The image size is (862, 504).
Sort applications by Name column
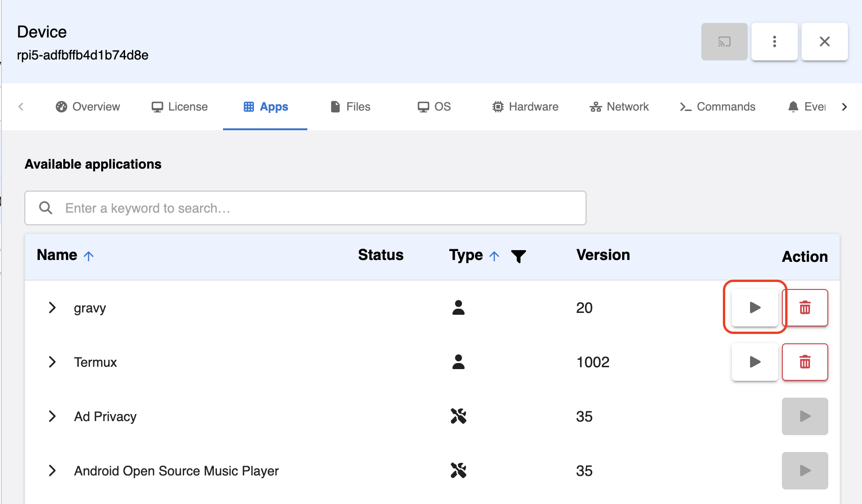coord(57,255)
